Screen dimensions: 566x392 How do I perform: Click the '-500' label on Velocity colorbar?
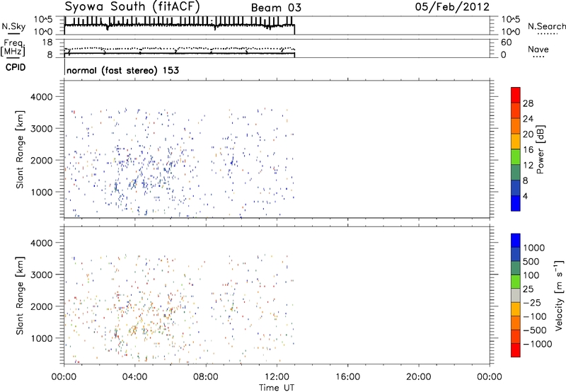535,330
